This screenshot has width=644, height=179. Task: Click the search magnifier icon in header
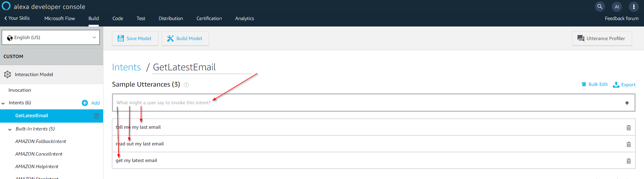click(x=600, y=6)
